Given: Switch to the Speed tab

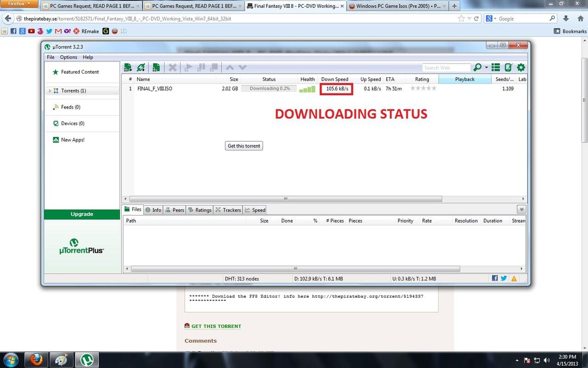Looking at the screenshot, I should click(255, 210).
